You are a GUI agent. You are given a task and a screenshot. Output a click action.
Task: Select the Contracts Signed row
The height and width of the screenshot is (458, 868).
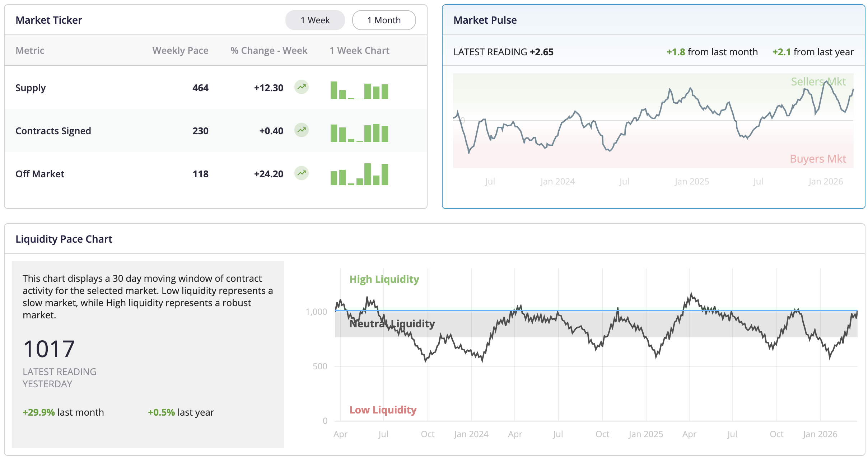[x=53, y=131]
